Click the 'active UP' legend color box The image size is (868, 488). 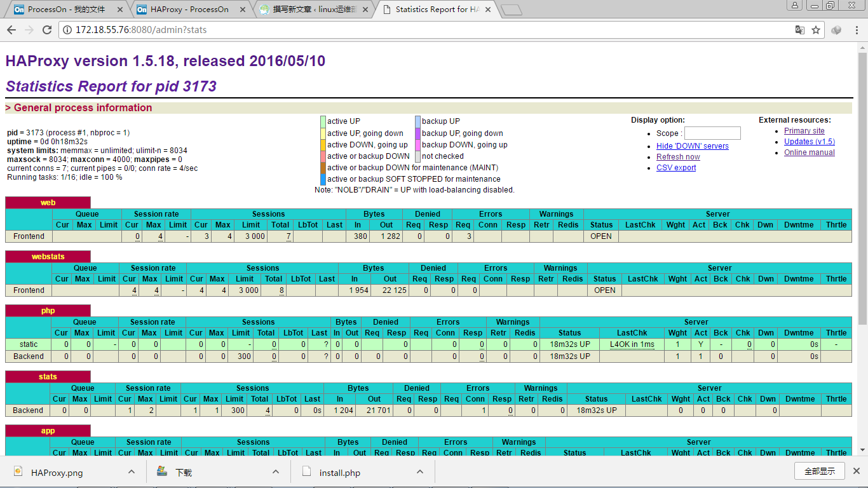click(x=323, y=121)
